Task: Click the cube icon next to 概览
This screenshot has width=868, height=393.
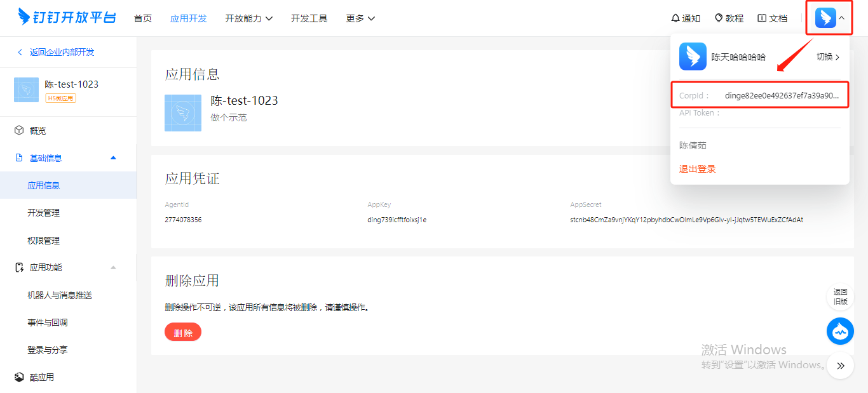Action: pos(19,130)
